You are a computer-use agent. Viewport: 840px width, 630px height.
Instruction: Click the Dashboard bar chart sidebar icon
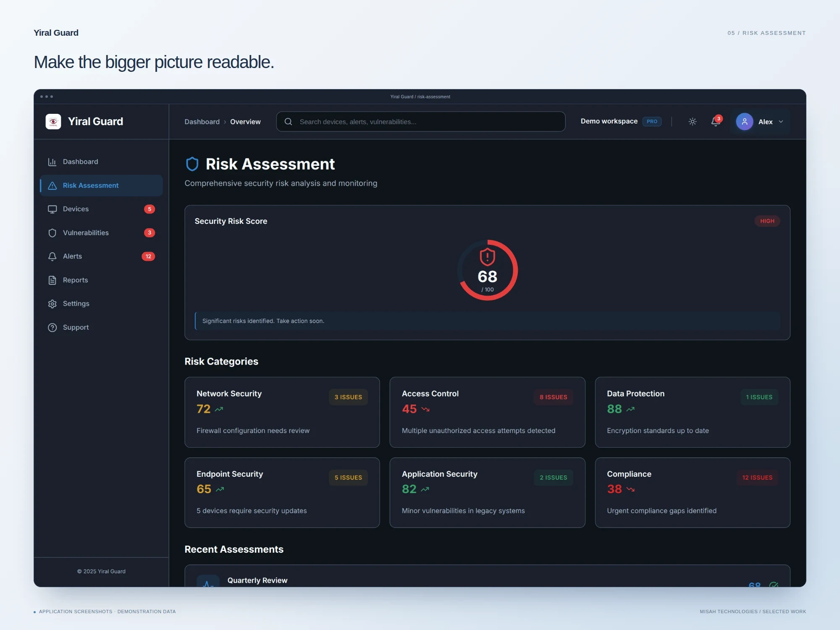pos(52,162)
